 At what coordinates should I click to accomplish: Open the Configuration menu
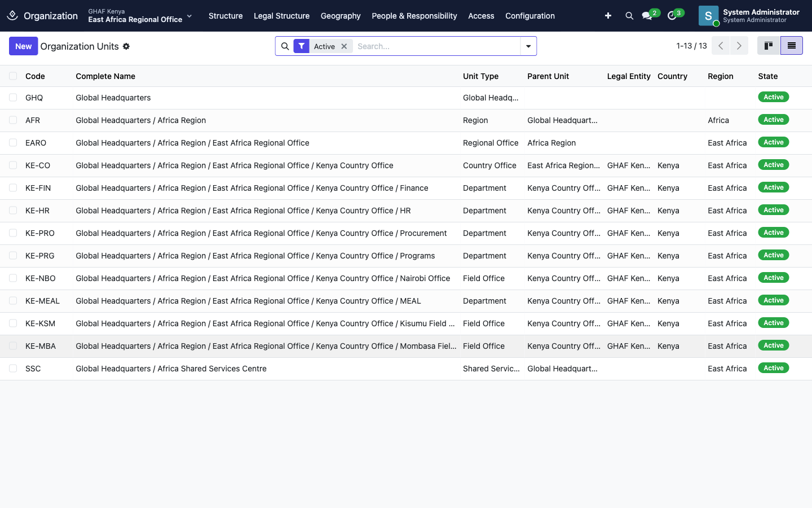pos(530,16)
